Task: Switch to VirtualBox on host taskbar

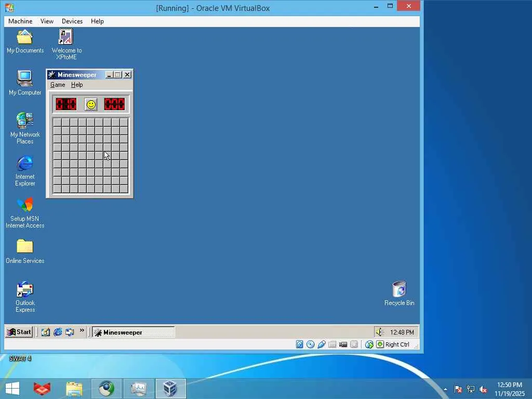Action: tap(170, 389)
